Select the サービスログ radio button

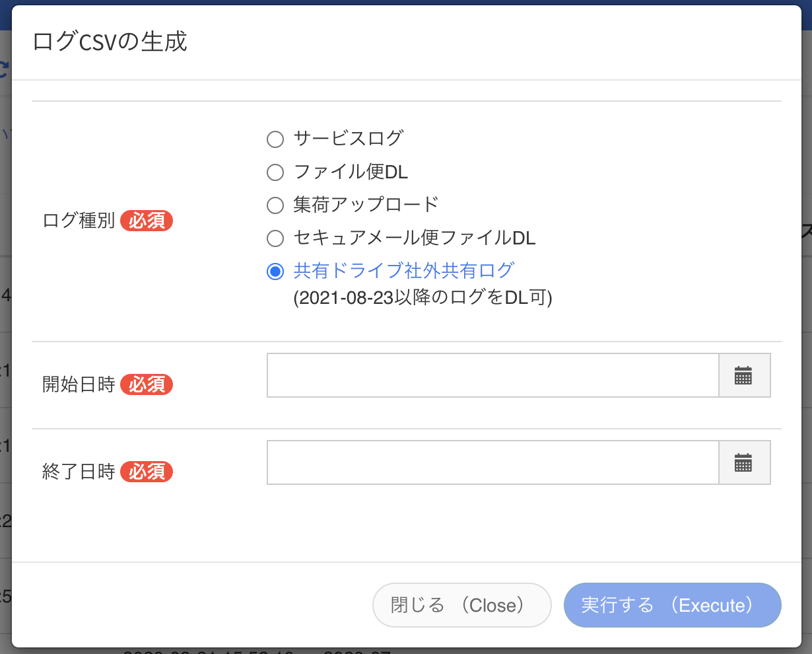275,139
